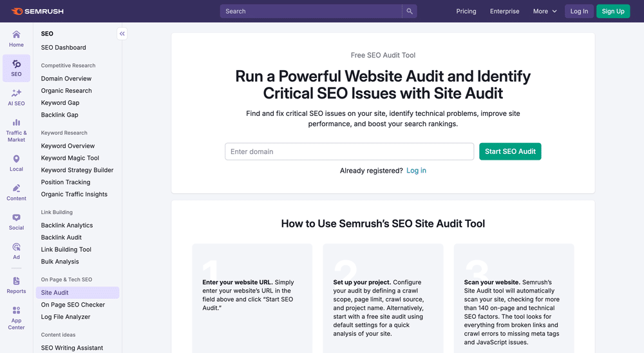Open Organic Traffic Insights
Image resolution: width=644 pixels, height=353 pixels.
[74, 195]
